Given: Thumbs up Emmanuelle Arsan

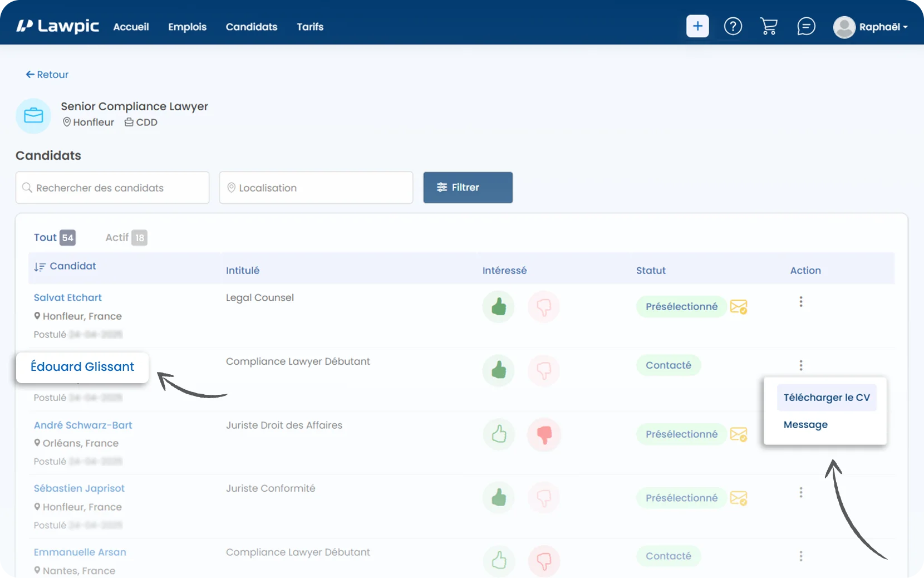Looking at the screenshot, I should pos(499,561).
